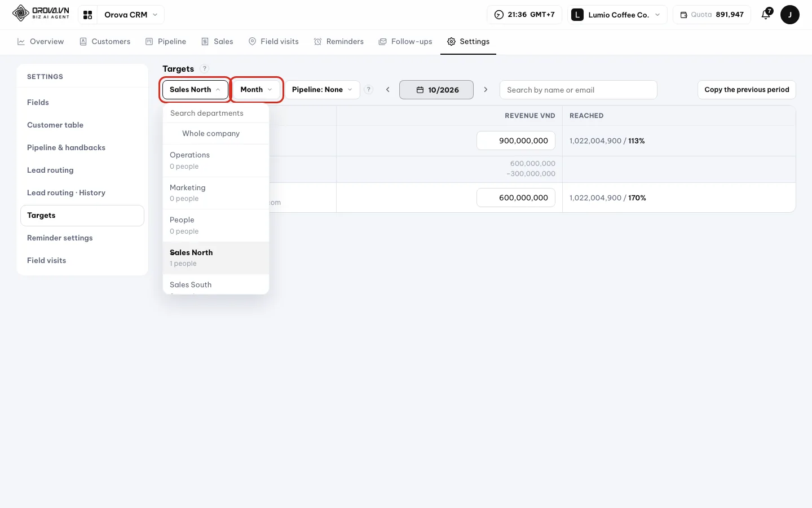Open the notifications bell
Viewport: 812px width, 508px height.
click(x=766, y=15)
